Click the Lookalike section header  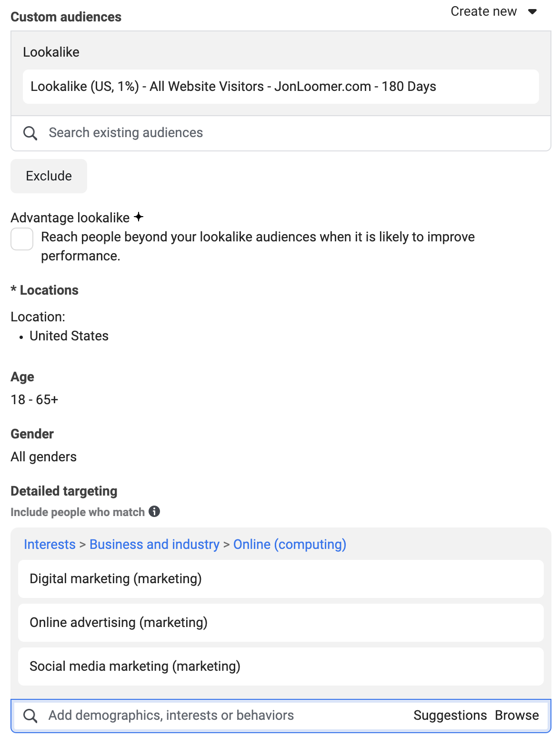[51, 52]
